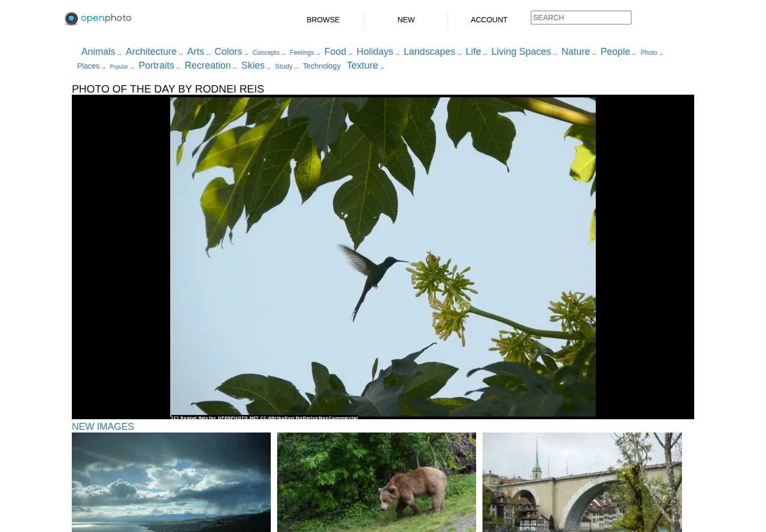Open the Study category link
The height and width of the screenshot is (532, 766).
pyautogui.click(x=284, y=66)
